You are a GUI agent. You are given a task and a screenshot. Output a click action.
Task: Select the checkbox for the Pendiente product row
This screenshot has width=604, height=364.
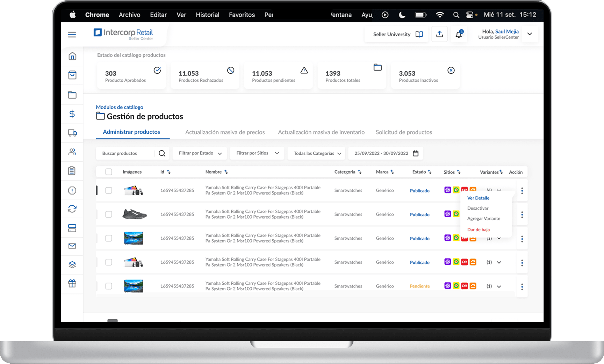pos(109,286)
